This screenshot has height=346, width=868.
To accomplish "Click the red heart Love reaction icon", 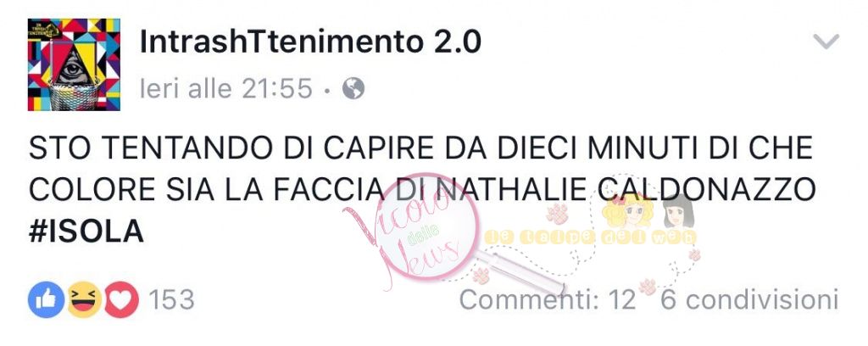I will [121, 299].
